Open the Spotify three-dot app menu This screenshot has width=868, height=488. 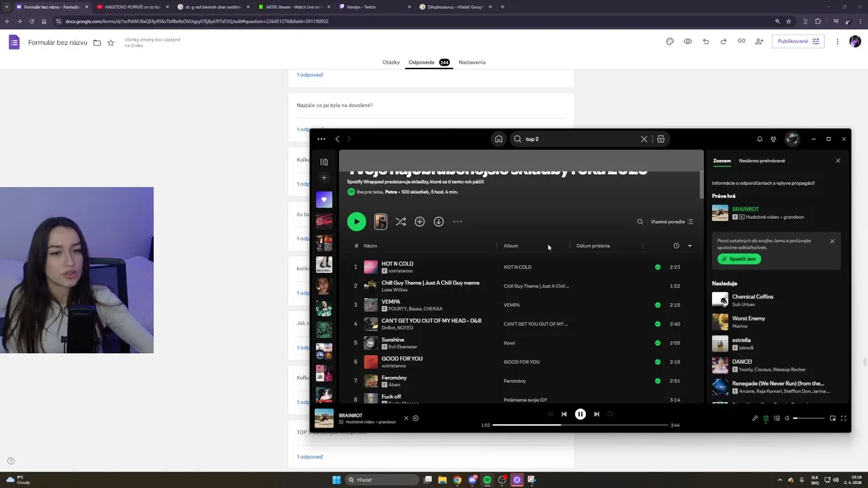pos(321,139)
